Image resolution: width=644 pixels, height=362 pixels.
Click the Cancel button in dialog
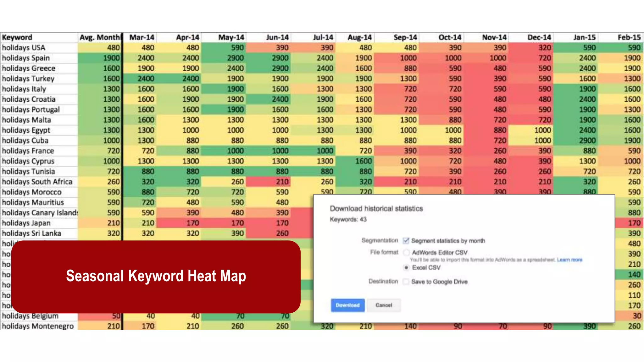[384, 305]
